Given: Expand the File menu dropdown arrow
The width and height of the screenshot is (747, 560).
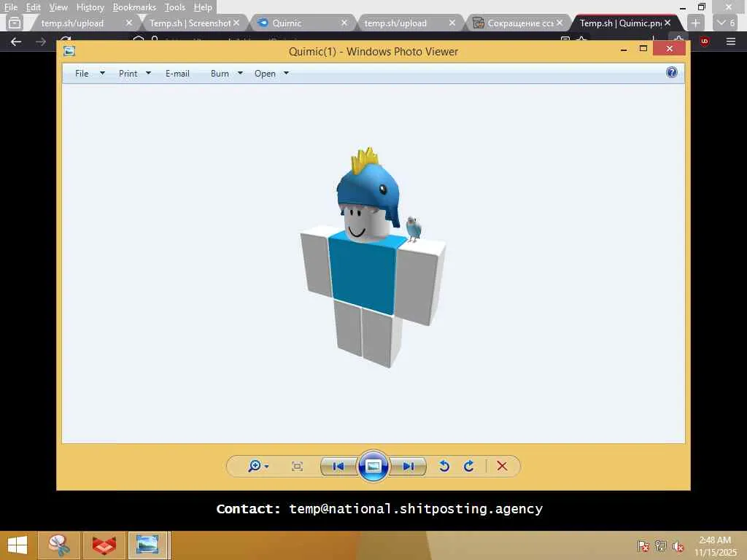Looking at the screenshot, I should click(x=102, y=74).
